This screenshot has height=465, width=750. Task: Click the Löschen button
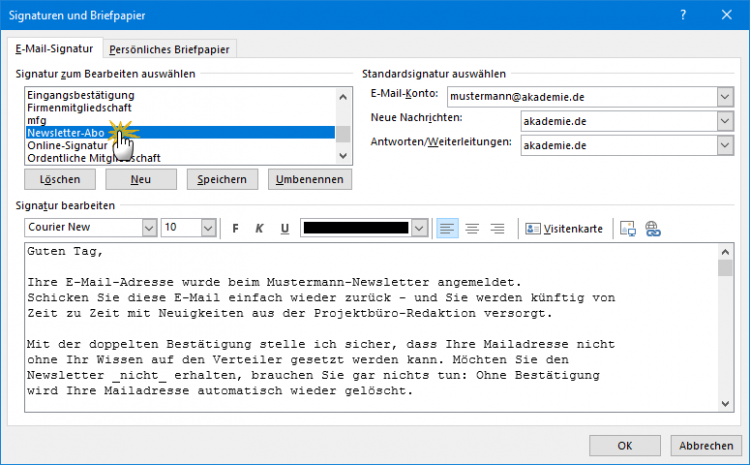[59, 179]
